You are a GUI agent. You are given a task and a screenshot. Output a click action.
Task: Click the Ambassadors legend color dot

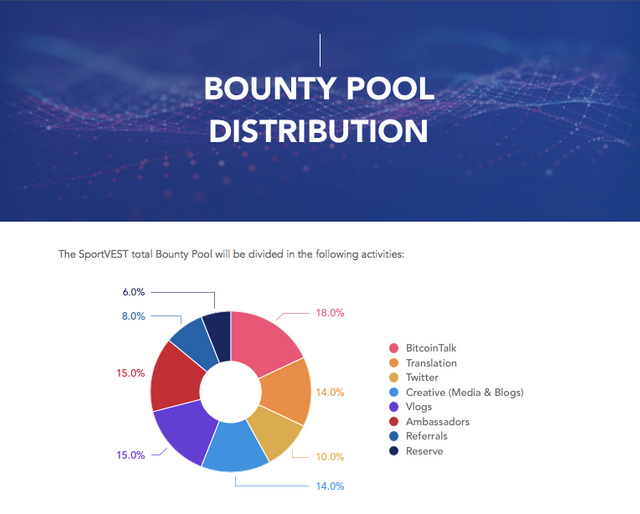[393, 422]
